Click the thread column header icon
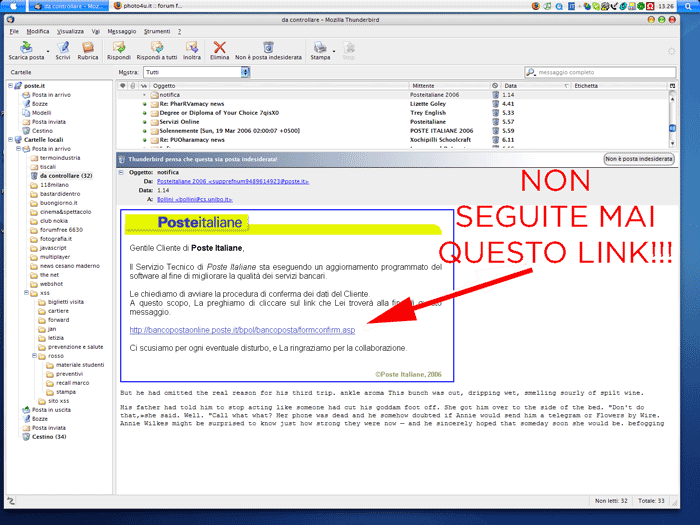The image size is (700, 525). pyautogui.click(x=123, y=85)
